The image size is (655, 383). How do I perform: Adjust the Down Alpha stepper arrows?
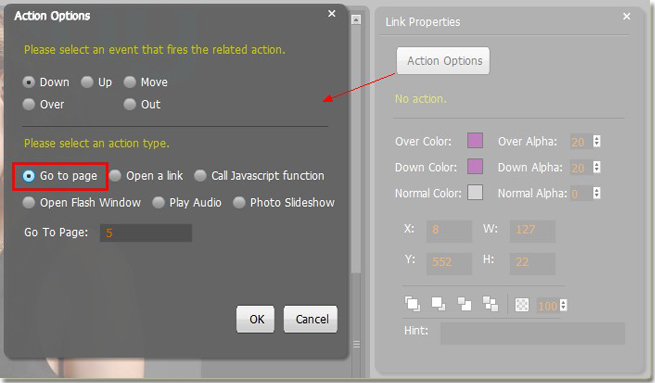point(597,167)
